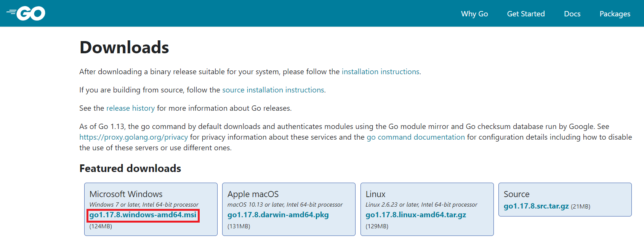The image size is (644, 242).
Task: Click the Linux 2.6.23 or later requirement text
Action: coord(421,205)
